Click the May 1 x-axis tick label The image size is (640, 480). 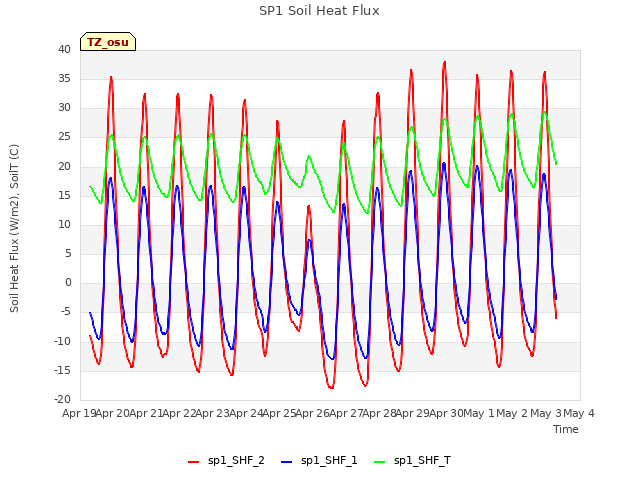(x=479, y=413)
